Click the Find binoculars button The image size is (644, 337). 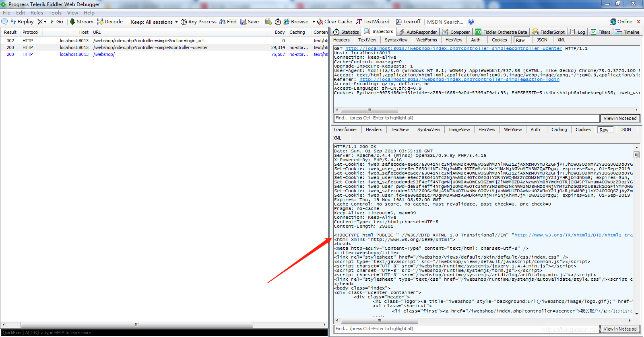pos(228,22)
